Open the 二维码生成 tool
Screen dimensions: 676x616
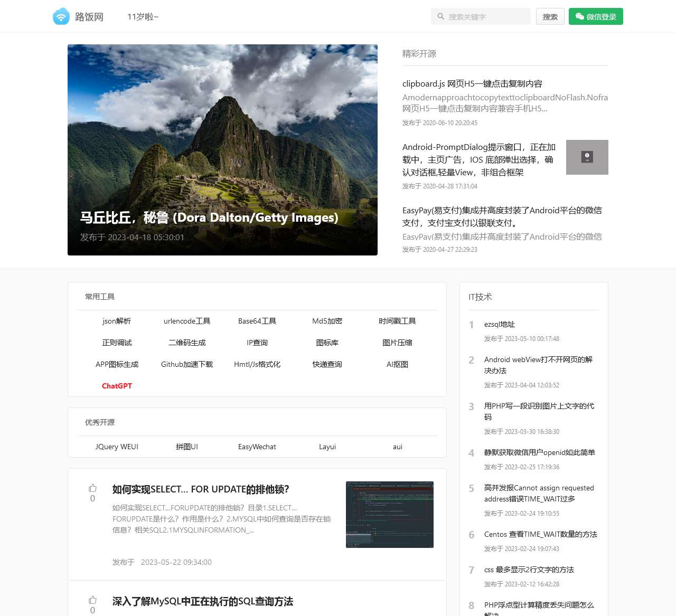[x=187, y=343]
